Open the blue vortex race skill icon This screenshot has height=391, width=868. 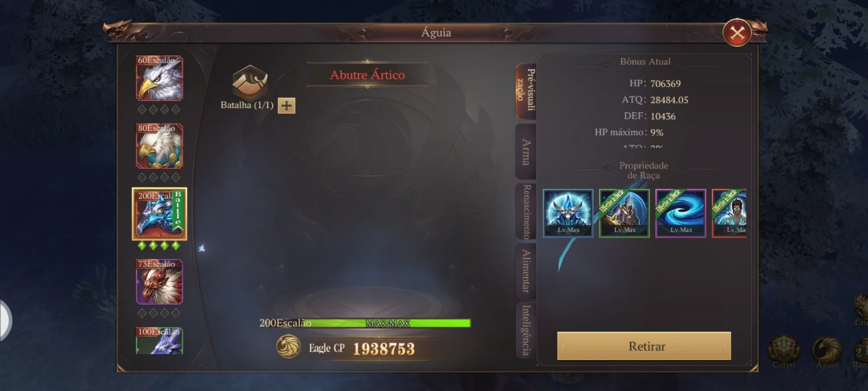coord(681,213)
